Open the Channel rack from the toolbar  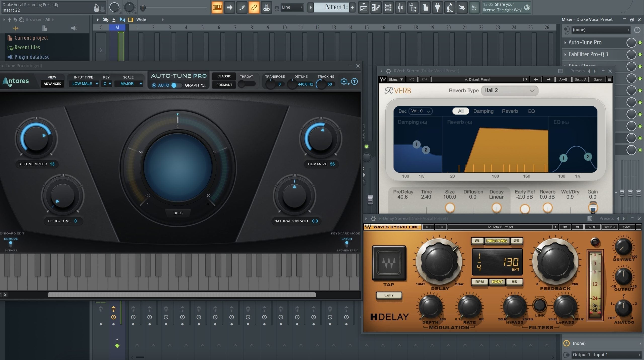(388, 8)
